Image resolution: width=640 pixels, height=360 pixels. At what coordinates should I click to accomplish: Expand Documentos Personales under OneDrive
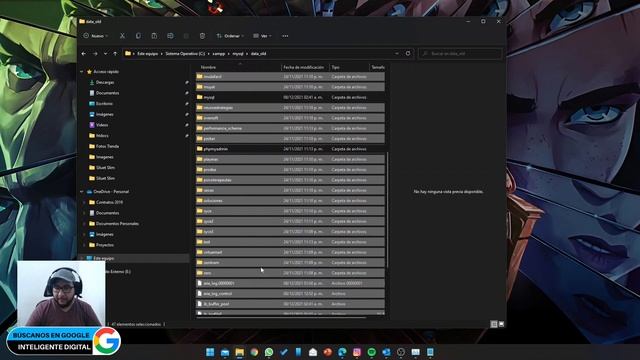(84, 223)
